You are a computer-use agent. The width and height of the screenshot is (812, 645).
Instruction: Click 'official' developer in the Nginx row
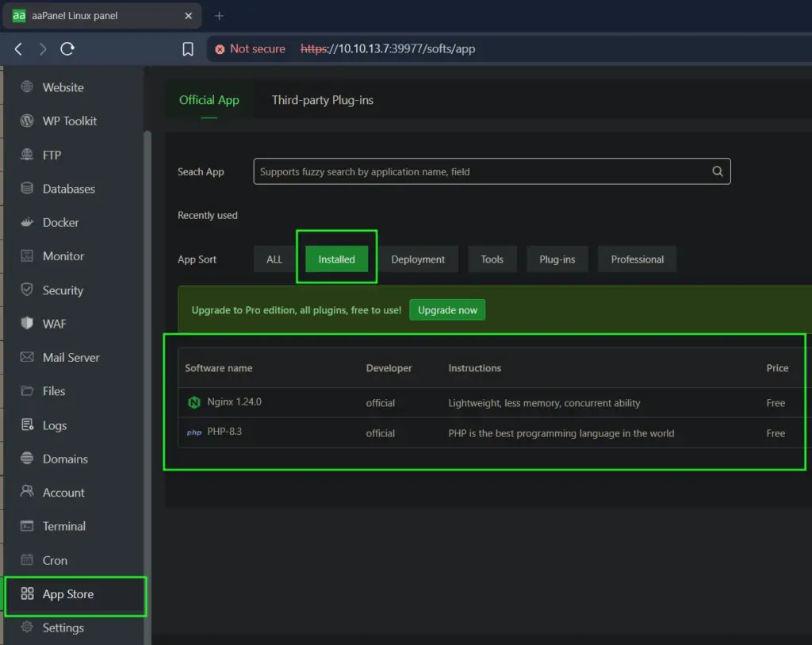pos(380,403)
